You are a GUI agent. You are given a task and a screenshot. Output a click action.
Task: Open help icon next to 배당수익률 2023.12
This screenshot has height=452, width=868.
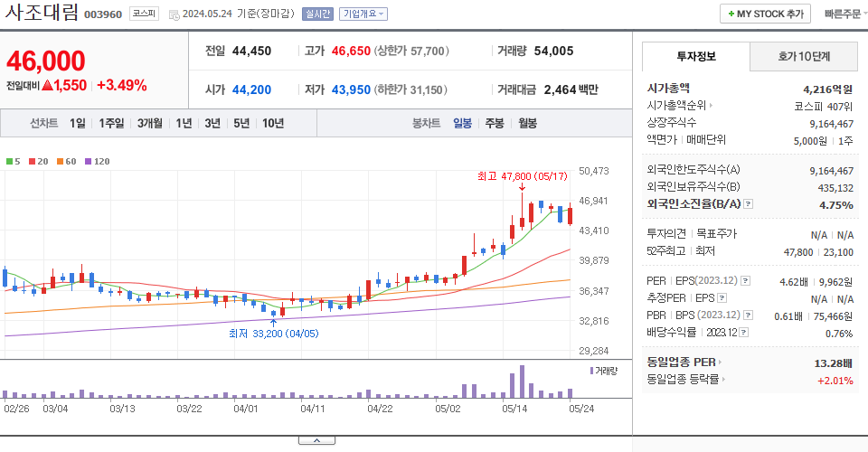tap(744, 333)
